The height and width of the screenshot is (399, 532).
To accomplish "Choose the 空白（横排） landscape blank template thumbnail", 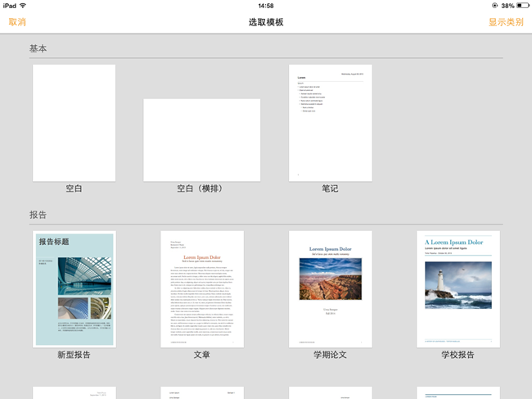I will [201, 139].
